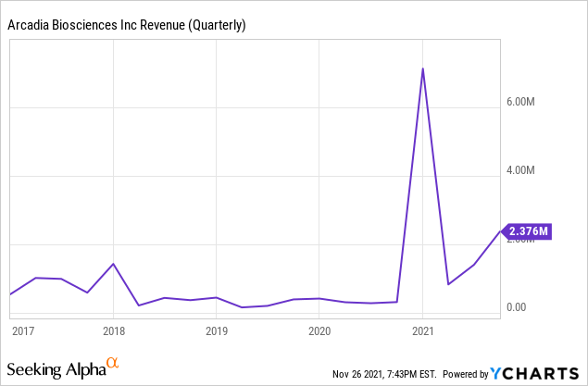Select the 2018 x-axis label

[x=114, y=331]
